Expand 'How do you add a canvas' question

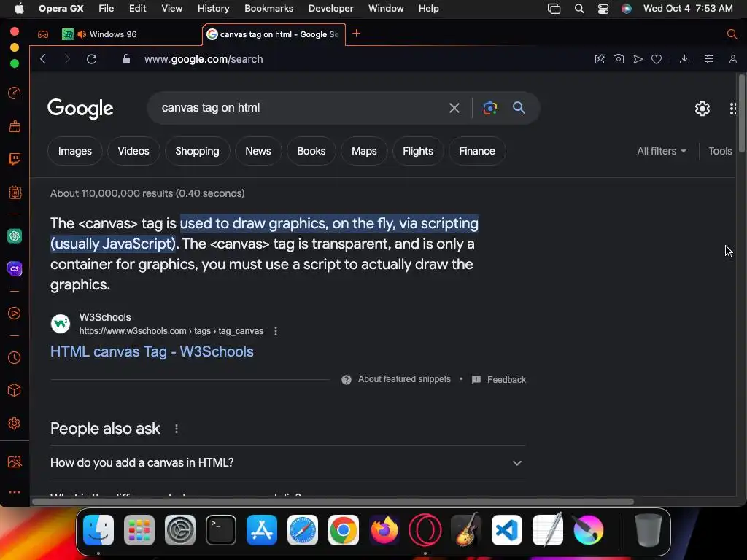coord(287,463)
